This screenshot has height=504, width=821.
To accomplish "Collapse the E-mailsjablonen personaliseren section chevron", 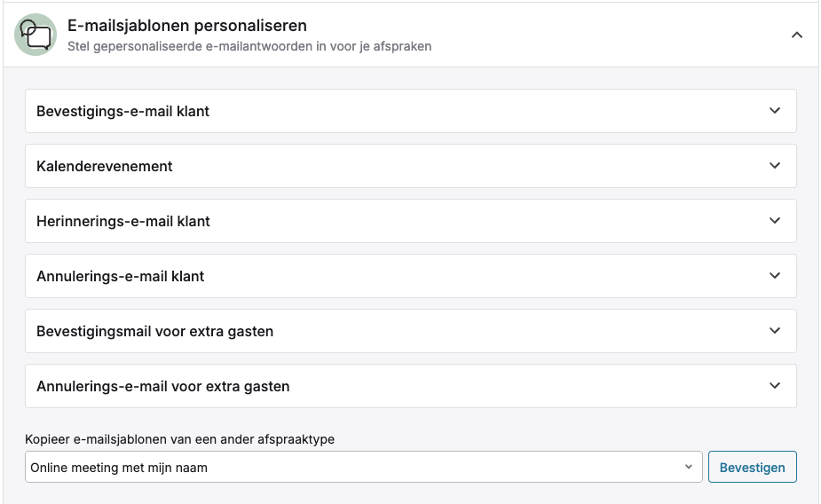I will (796, 35).
